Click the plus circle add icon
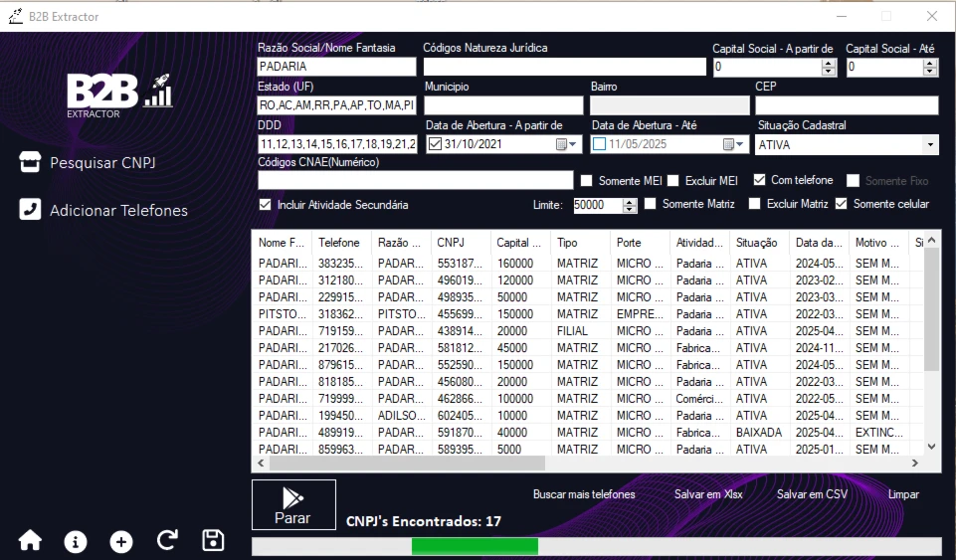The width and height of the screenshot is (956, 560). [121, 542]
